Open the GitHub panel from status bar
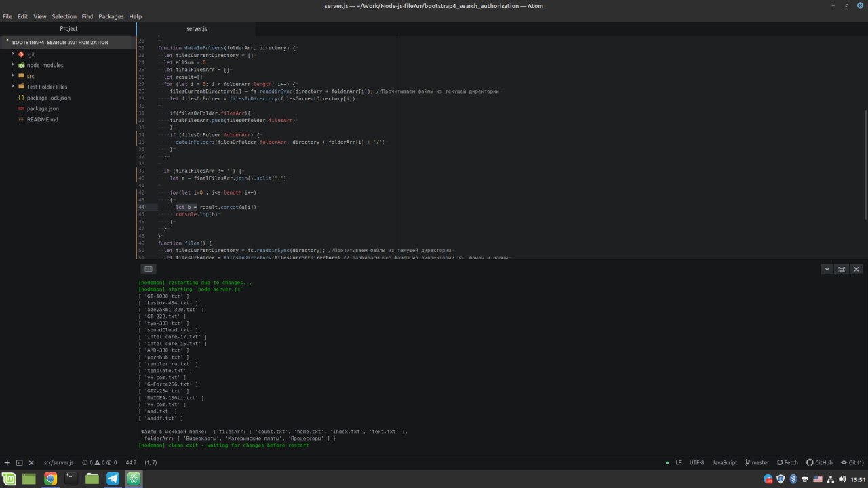The height and width of the screenshot is (488, 868). pyautogui.click(x=819, y=462)
